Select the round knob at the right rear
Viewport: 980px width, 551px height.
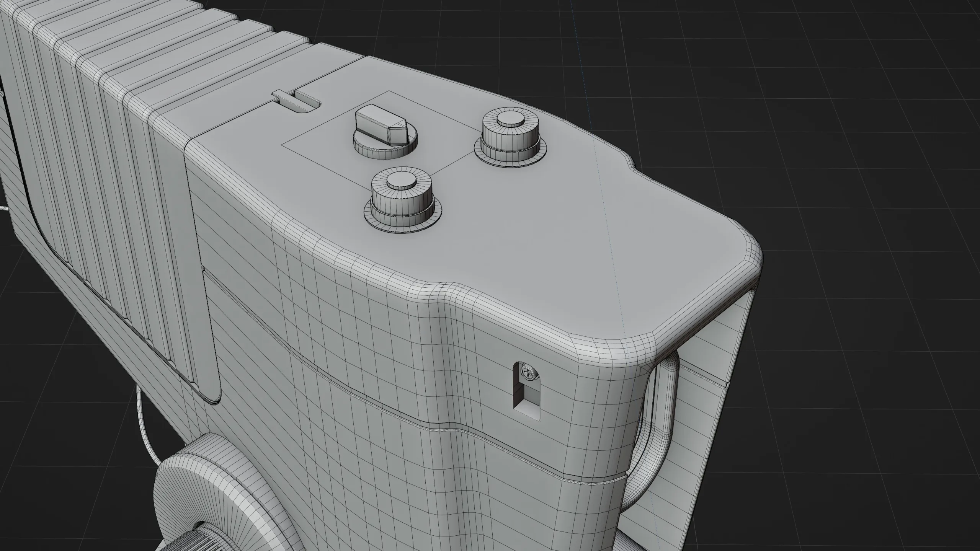pyautogui.click(x=510, y=138)
